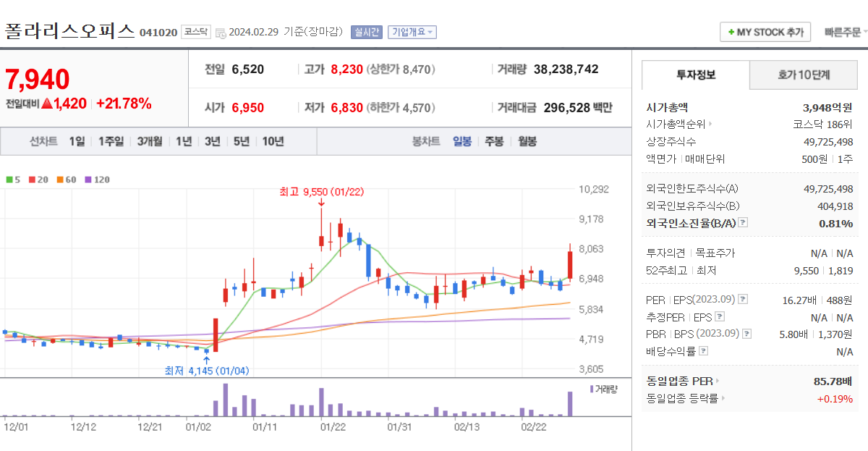Viewport: 868px width, 451px height.
Task: Click the 선차트 label
Action: coord(43,141)
